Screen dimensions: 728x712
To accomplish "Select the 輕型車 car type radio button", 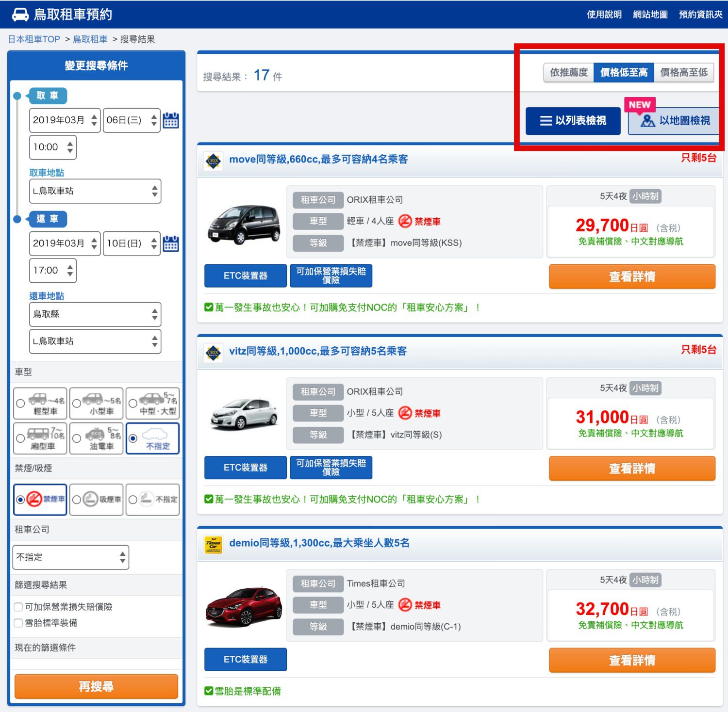I will [x=20, y=403].
